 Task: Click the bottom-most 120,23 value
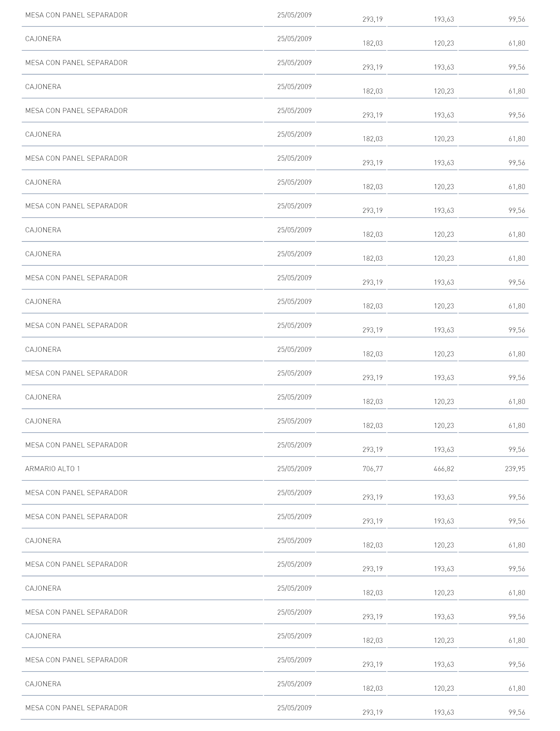[444, 688]
